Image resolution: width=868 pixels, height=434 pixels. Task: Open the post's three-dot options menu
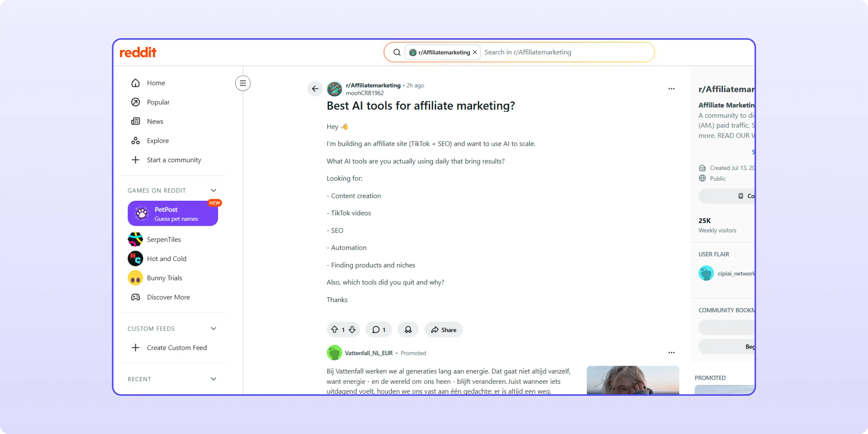[671, 89]
